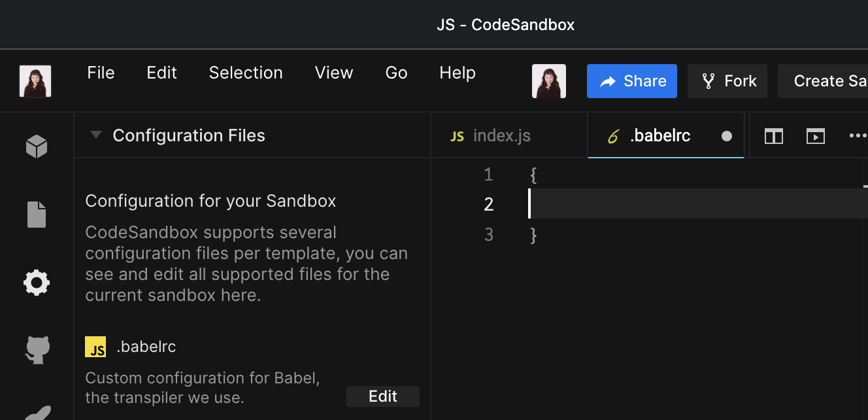The height and width of the screenshot is (420, 868).
Task: Select the Configuration Files gear icon
Action: (x=37, y=283)
